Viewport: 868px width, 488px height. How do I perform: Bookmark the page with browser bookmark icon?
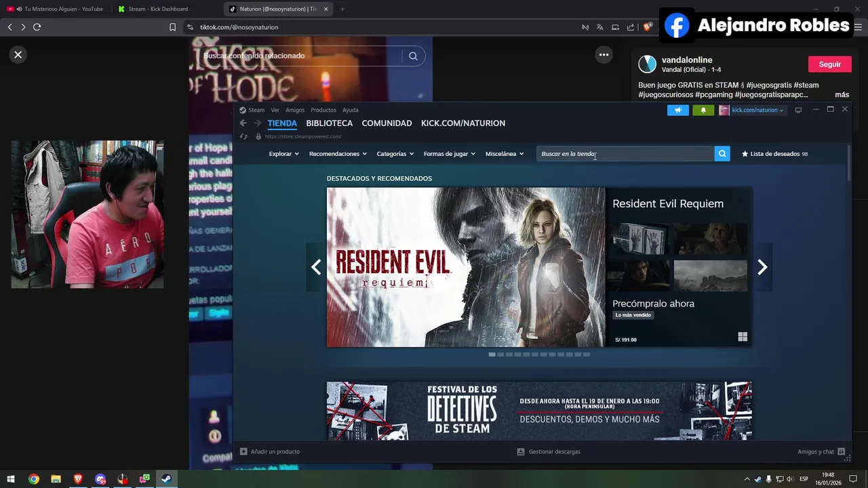click(172, 27)
